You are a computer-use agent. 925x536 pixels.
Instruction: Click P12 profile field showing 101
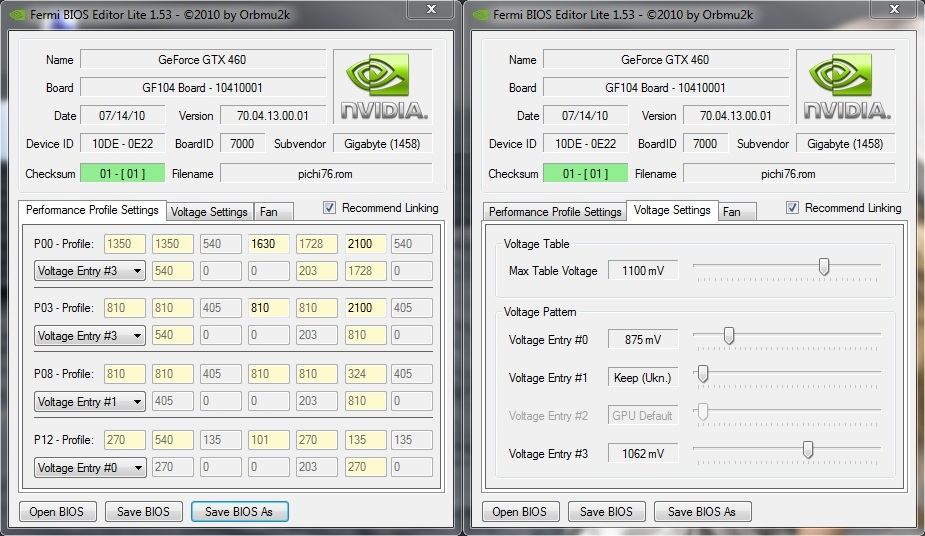tap(268, 440)
